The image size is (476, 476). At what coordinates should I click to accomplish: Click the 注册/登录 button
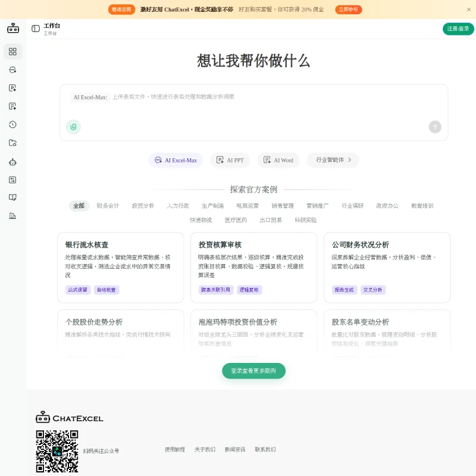458,29
